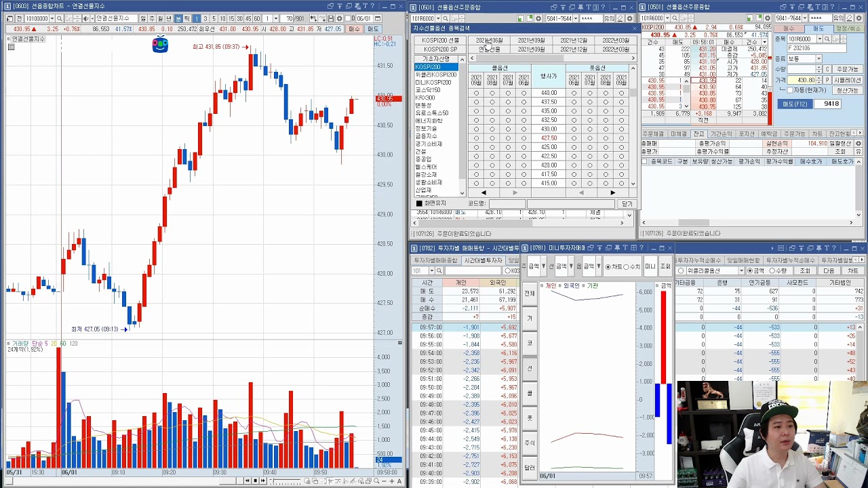Select the 차트 radio in mini investor window
Viewport: 868px width, 488px height.
point(608,266)
